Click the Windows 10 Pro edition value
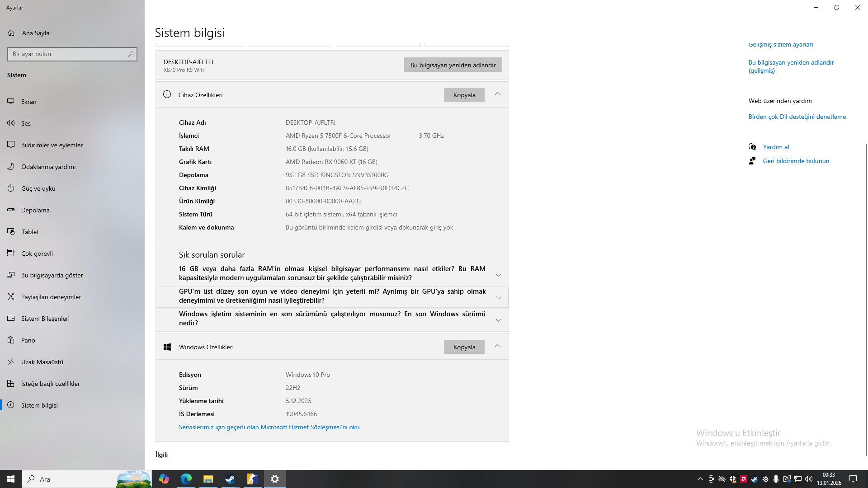Image resolution: width=868 pixels, height=488 pixels. tap(308, 375)
